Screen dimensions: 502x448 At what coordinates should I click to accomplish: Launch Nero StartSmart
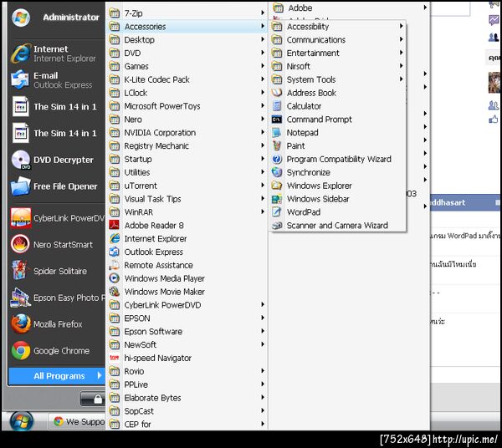point(56,245)
